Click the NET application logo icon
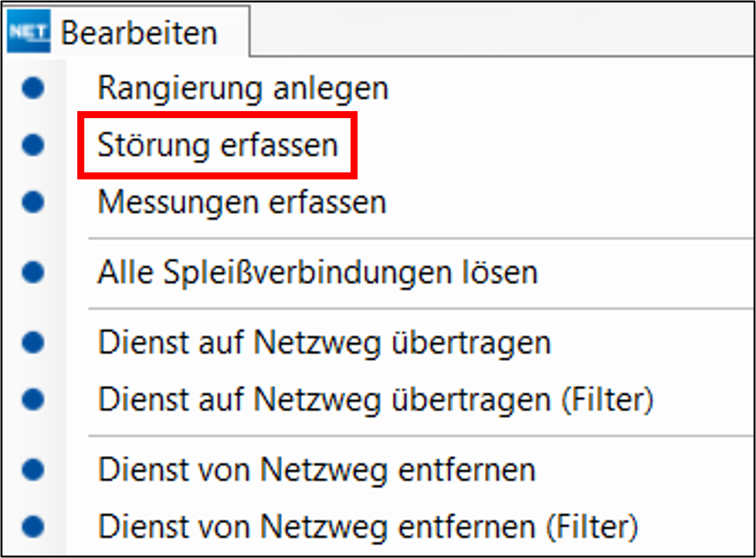Image resolution: width=756 pixels, height=558 pixels. click(x=29, y=30)
